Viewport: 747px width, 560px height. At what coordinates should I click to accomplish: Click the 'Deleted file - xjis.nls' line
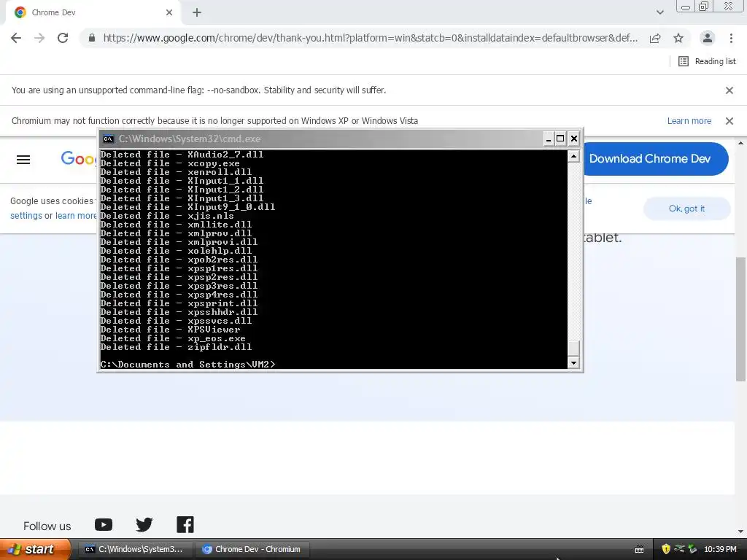point(167,216)
